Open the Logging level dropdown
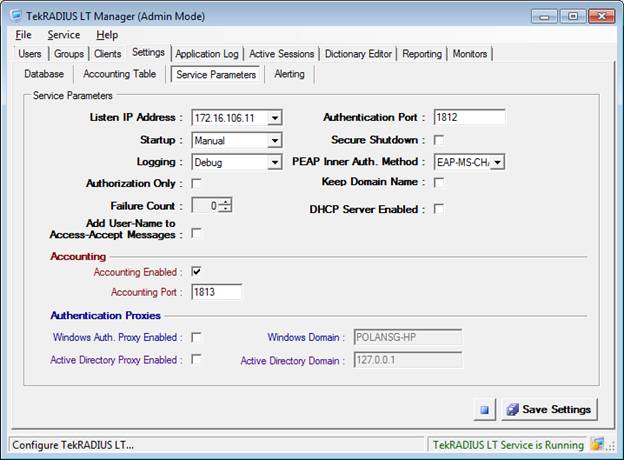Image resolution: width=624 pixels, height=460 pixels. tap(275, 162)
